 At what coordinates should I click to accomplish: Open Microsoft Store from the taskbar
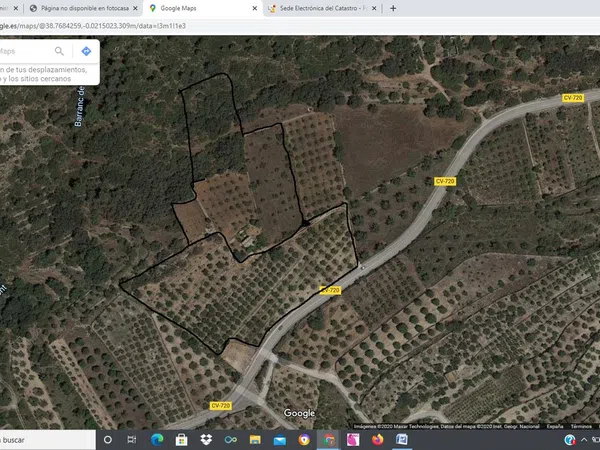182,439
